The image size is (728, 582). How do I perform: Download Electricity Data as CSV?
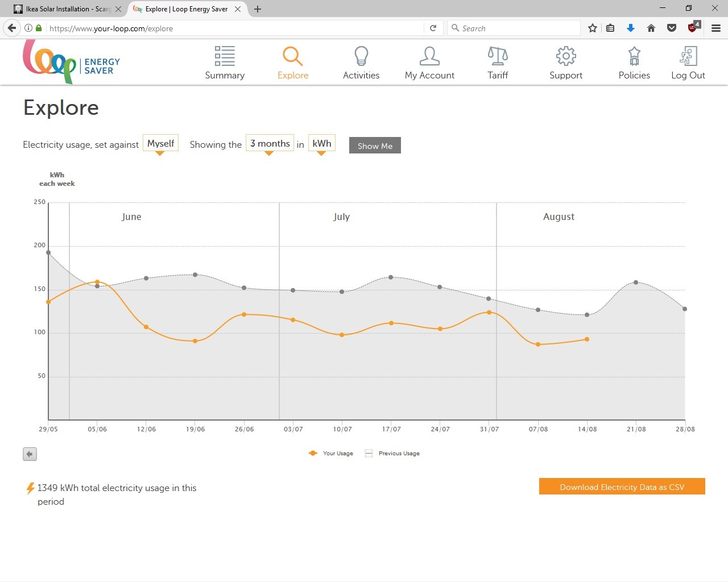pyautogui.click(x=622, y=487)
